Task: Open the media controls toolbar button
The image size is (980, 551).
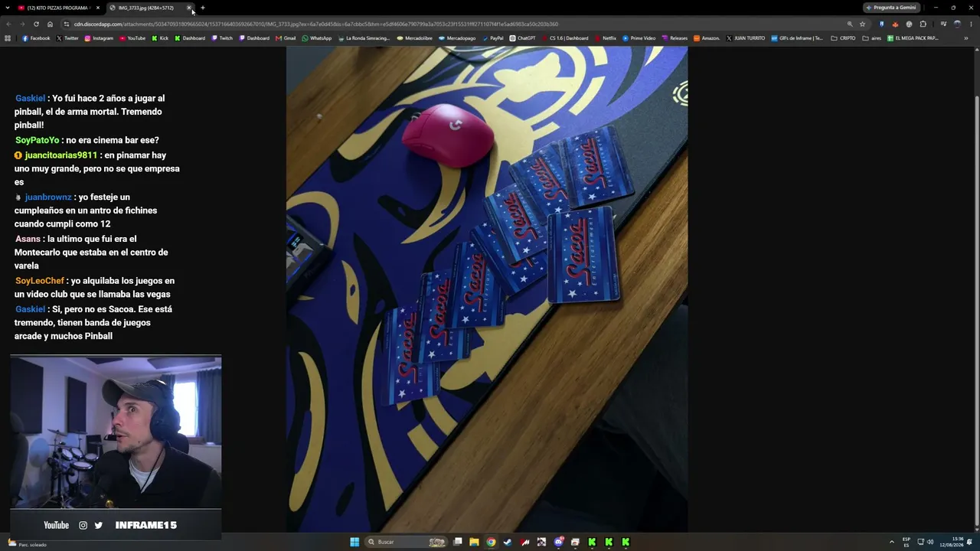Action: tap(943, 24)
